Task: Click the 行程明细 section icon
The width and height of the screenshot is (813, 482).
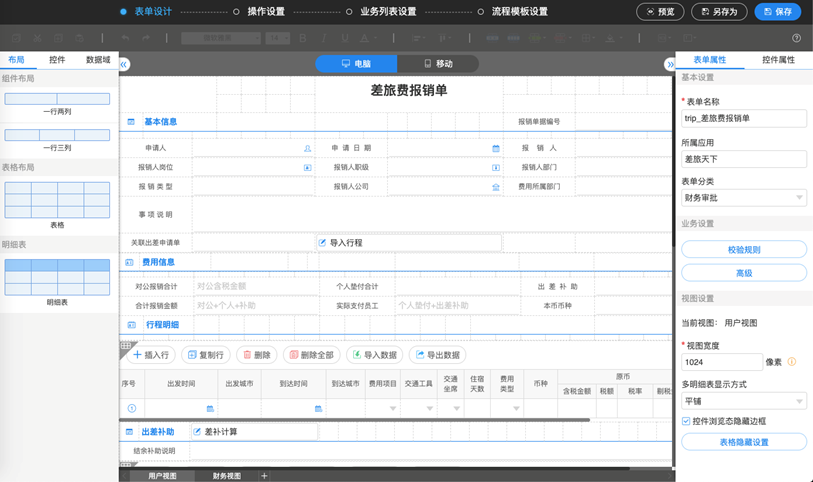Action: 132,325
